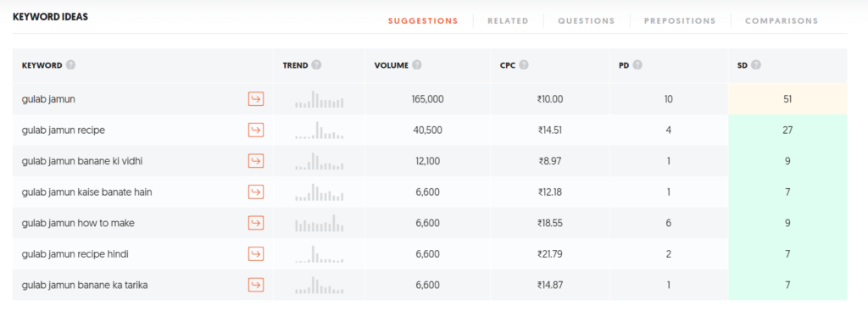Show help tooltip for TREND column
Image resolution: width=868 pixels, height=311 pixels.
pyautogui.click(x=316, y=64)
